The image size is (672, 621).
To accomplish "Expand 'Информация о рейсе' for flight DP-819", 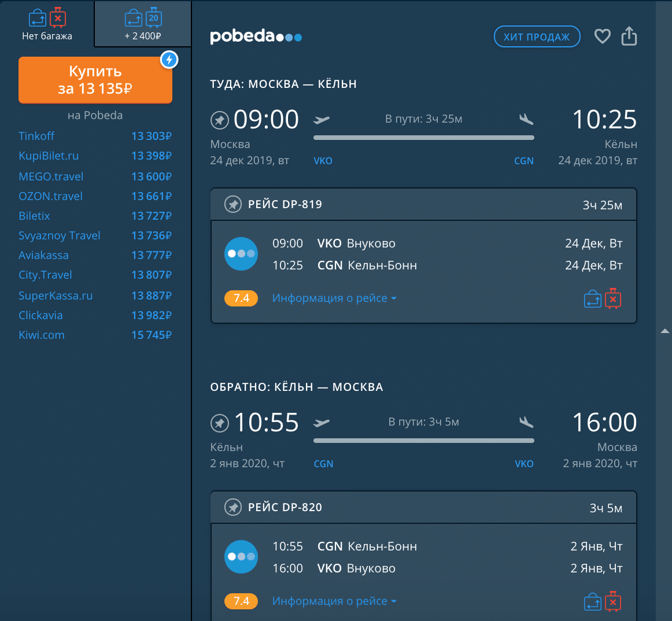I will tap(334, 298).
